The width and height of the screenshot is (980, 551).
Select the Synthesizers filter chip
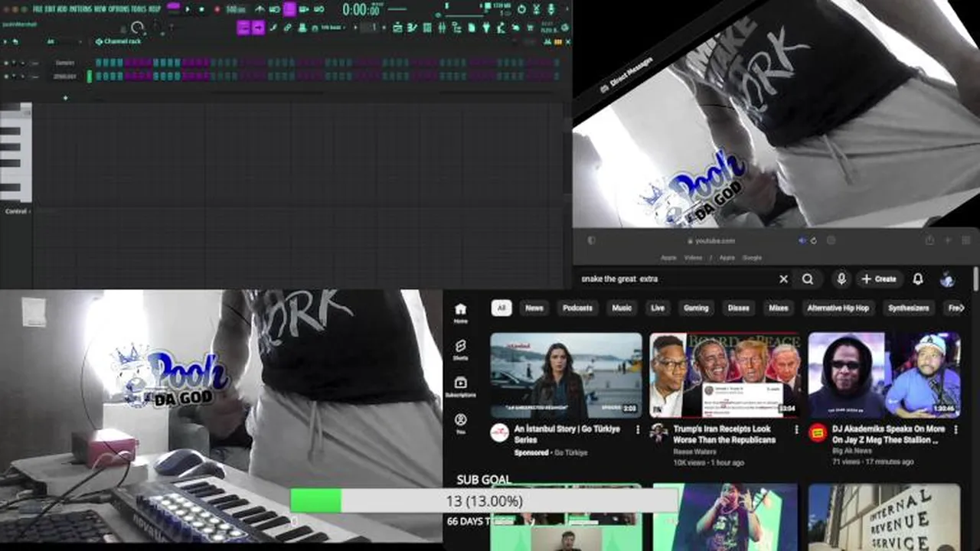[909, 308]
